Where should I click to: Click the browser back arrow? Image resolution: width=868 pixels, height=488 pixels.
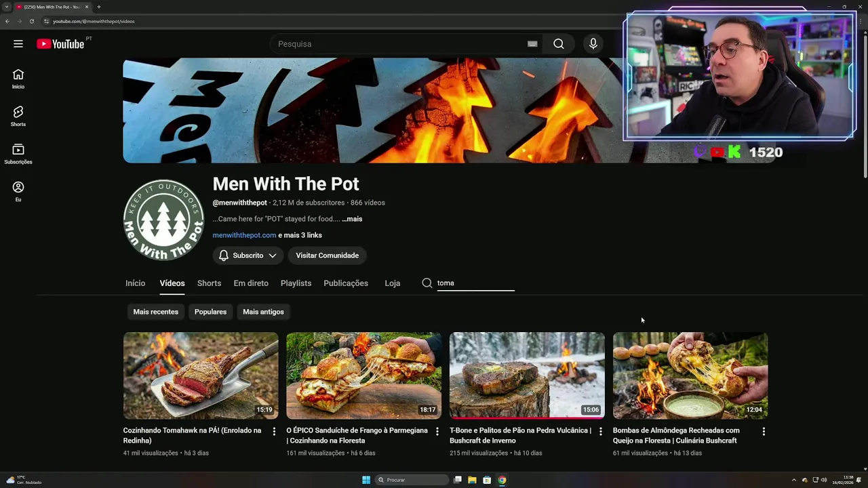pos(7,21)
